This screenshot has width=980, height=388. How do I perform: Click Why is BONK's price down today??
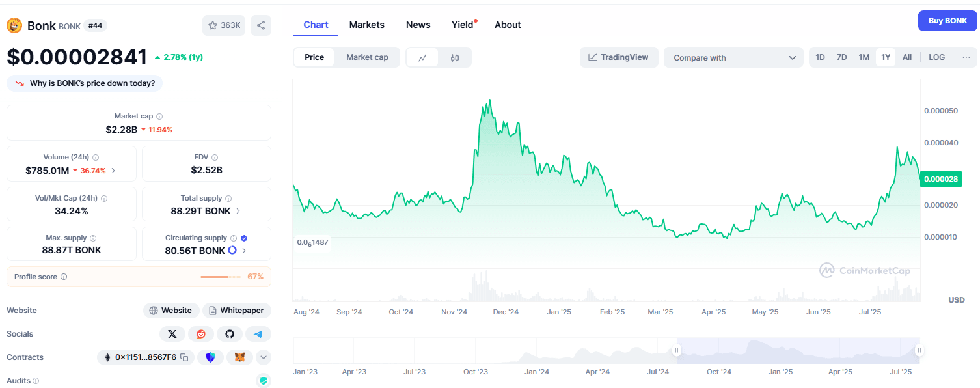pyautogui.click(x=85, y=83)
